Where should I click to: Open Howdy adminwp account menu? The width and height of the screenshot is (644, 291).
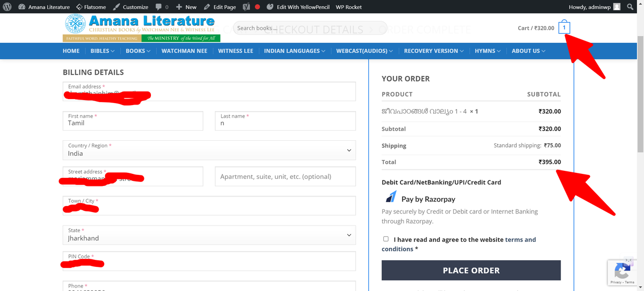[x=594, y=7]
